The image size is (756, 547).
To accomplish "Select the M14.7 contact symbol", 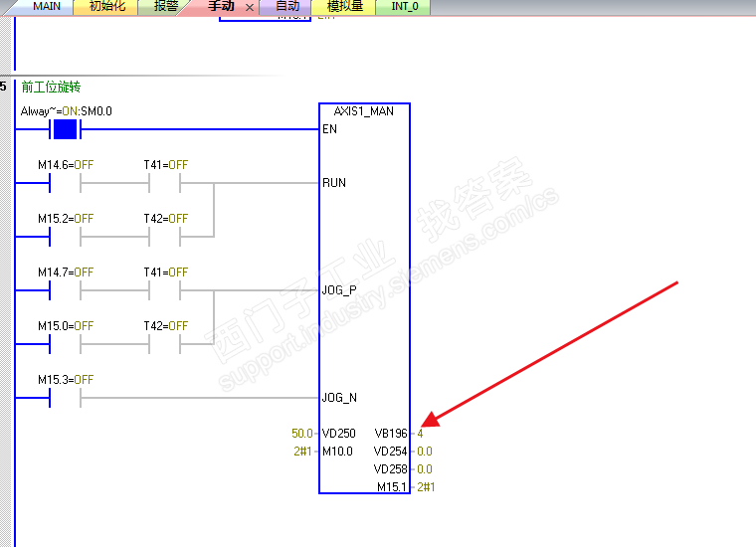I will (x=65, y=290).
